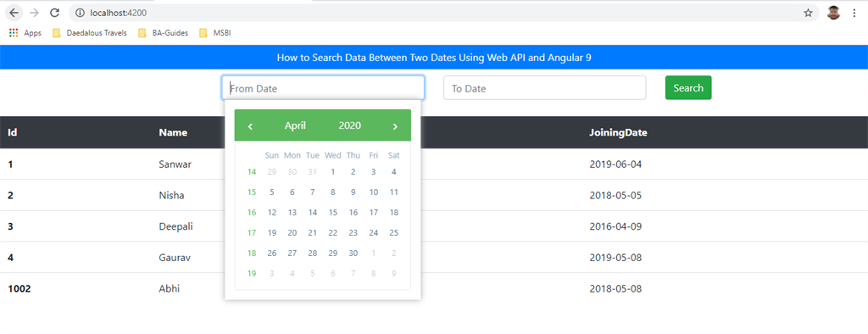Pick April 30 in the datepicker

pos(353,253)
